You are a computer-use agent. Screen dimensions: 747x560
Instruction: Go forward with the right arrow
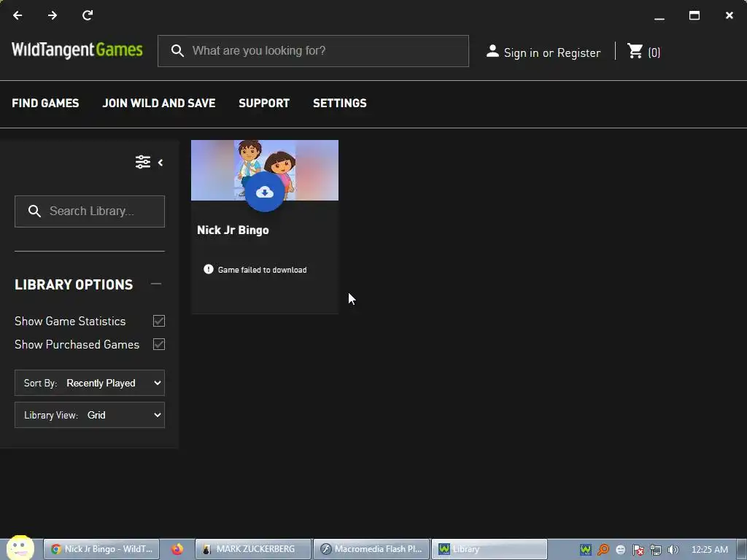[53, 15]
